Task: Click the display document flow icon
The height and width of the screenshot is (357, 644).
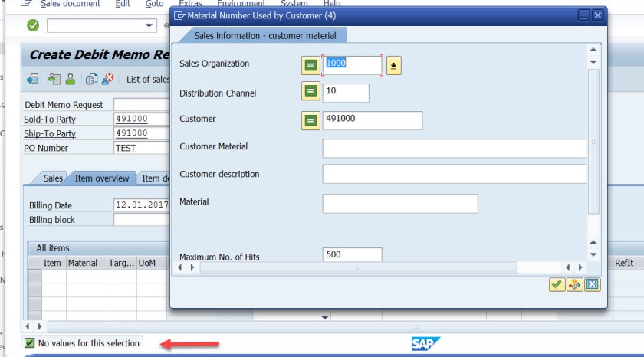Action: [x=33, y=78]
